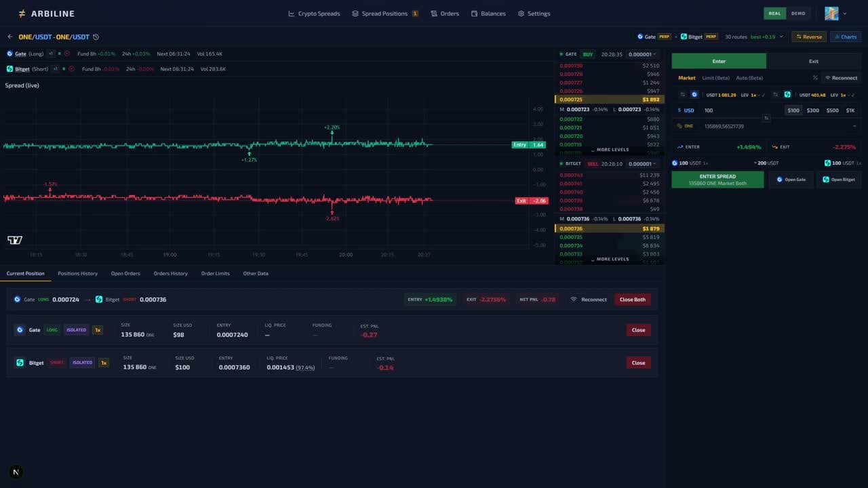Swap the Gate account selector icon
This screenshot has width=868, height=488.
[x=683, y=95]
